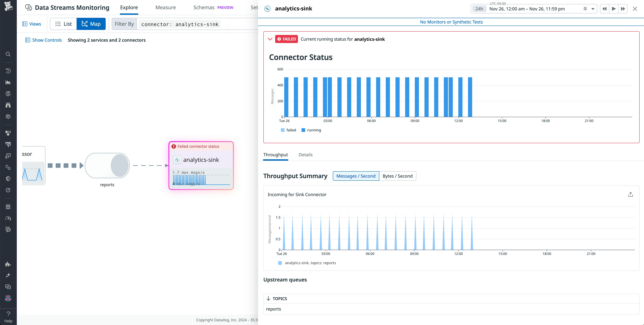
Task: Open the time range dropdown arrow
Action: (593, 9)
